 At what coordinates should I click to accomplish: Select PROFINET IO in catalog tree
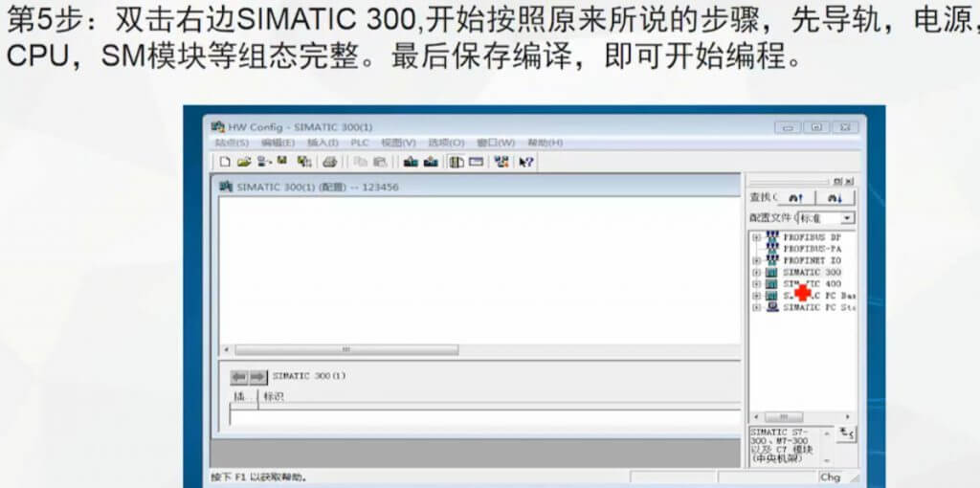pyautogui.click(x=812, y=260)
